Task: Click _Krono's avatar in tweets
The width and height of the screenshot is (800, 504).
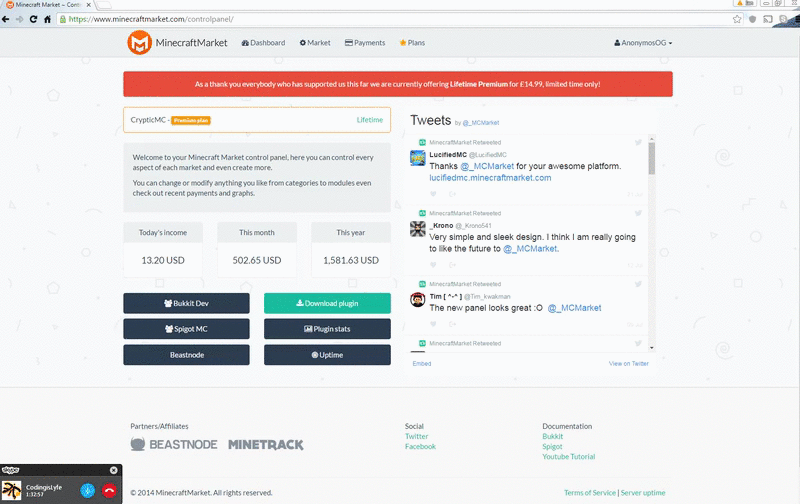Action: [418, 229]
